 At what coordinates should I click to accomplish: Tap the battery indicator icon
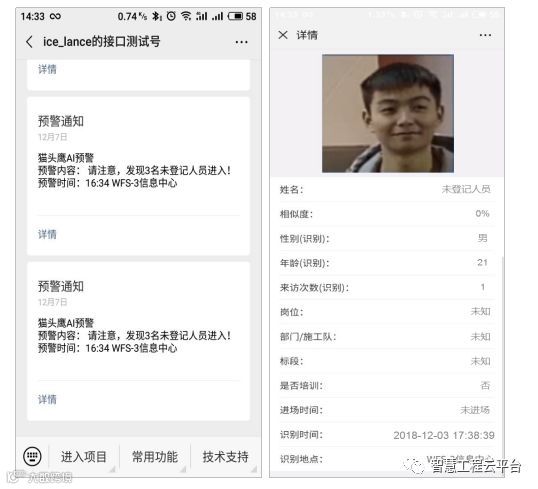(x=235, y=16)
